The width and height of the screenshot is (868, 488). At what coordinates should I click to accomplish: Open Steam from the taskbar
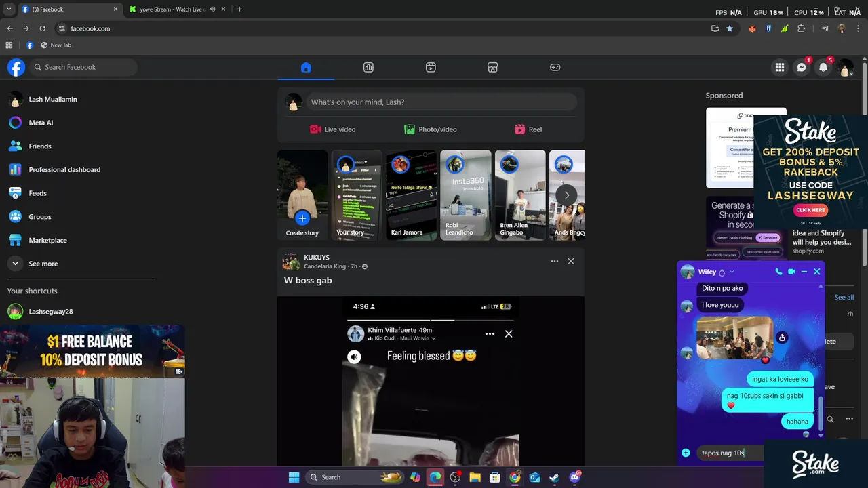click(554, 477)
